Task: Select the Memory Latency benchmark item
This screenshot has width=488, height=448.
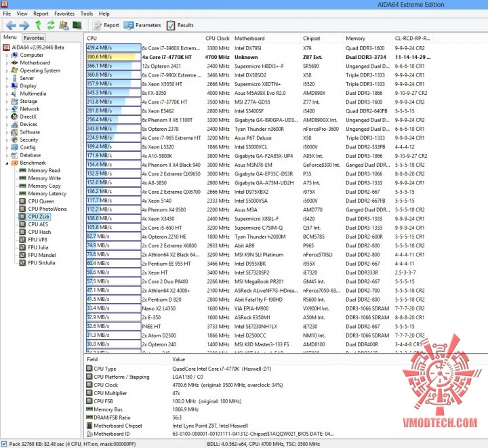Action: tap(43, 194)
